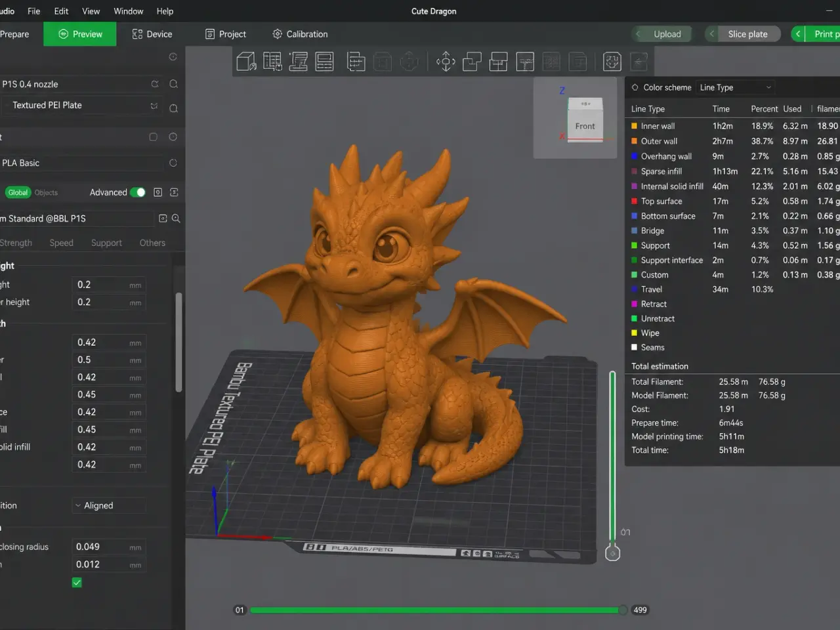Open the Aligned seam position dropdown
Image resolution: width=840 pixels, height=630 pixels.
point(109,505)
